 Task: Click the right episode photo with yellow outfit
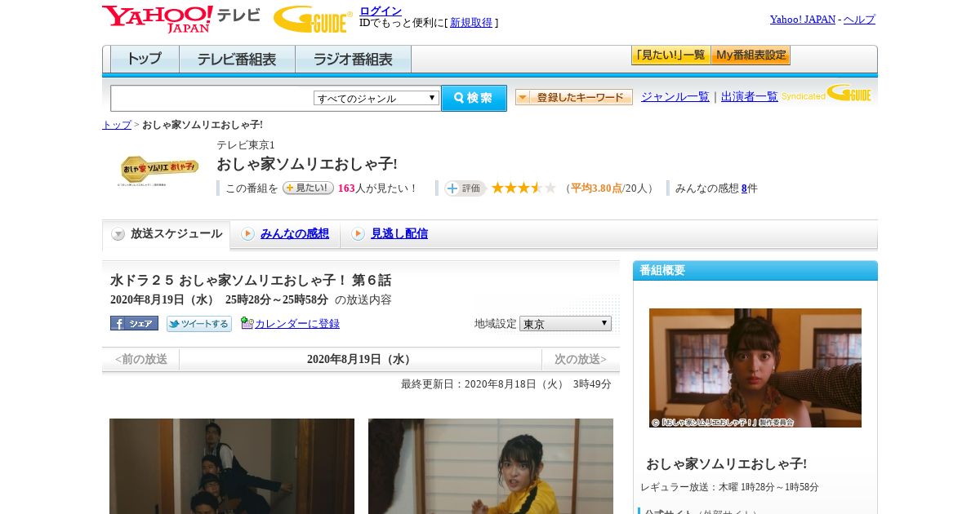491,466
